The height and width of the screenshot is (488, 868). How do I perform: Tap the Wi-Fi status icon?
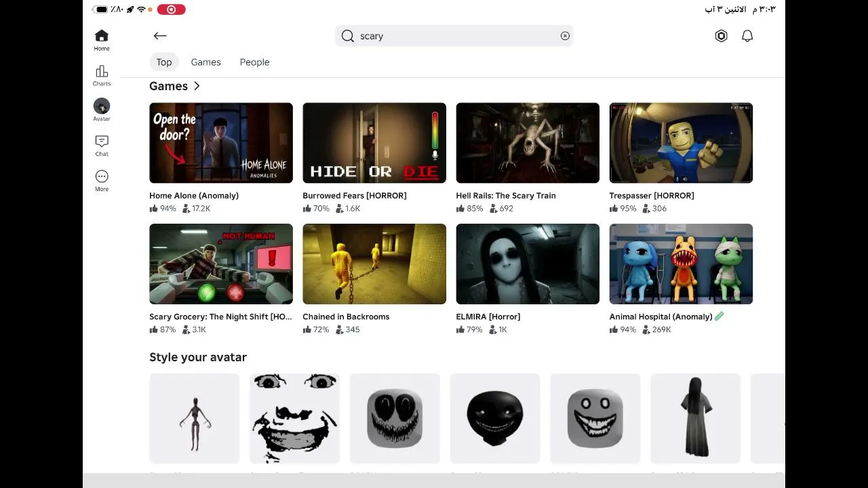(x=141, y=9)
